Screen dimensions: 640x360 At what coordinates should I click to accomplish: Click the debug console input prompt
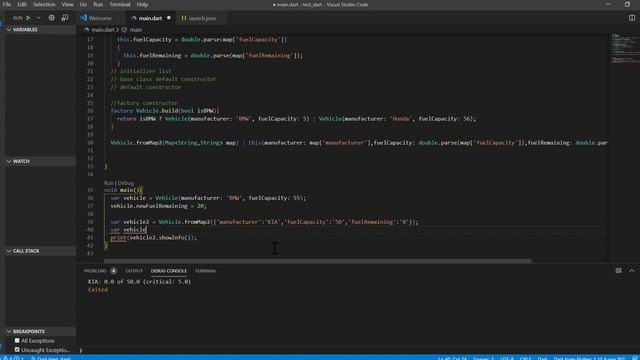coord(80,350)
